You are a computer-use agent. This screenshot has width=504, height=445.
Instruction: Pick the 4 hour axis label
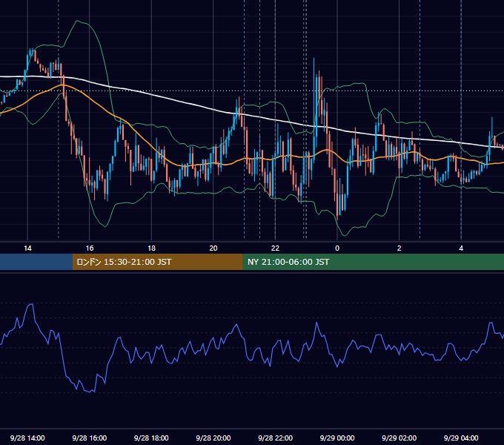[461, 248]
